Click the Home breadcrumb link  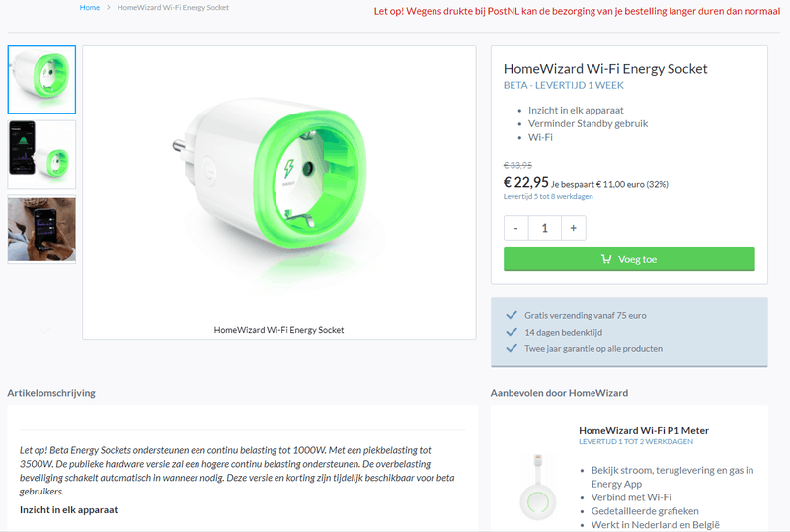click(x=90, y=7)
